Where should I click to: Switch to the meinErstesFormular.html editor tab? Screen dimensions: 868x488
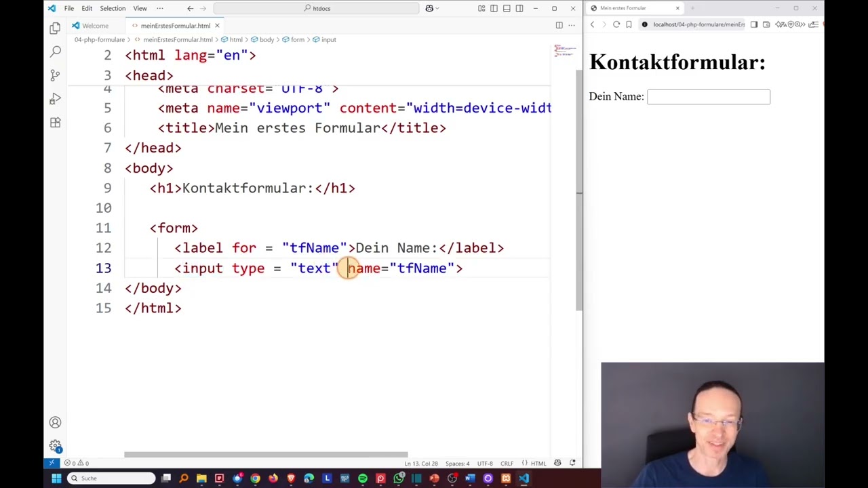175,25
